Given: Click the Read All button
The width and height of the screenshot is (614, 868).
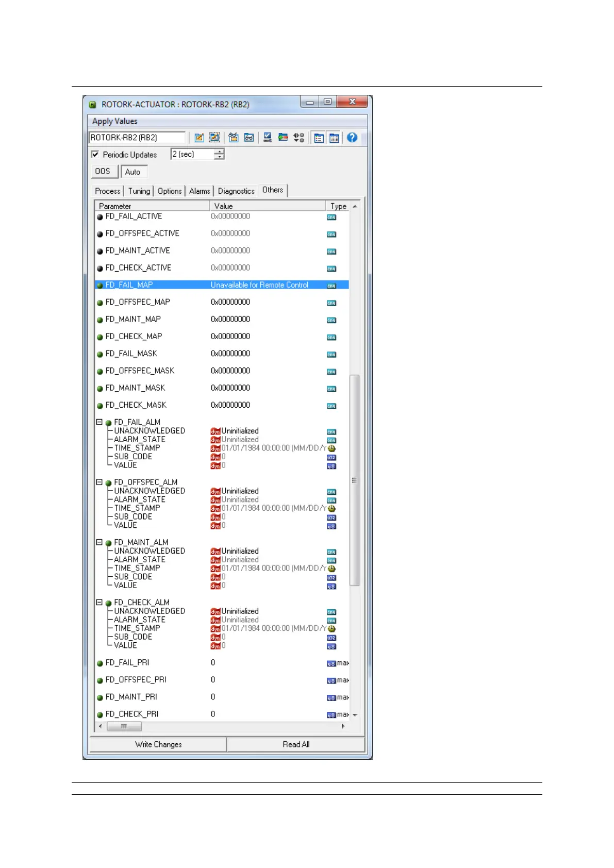Looking at the screenshot, I should point(296,744).
